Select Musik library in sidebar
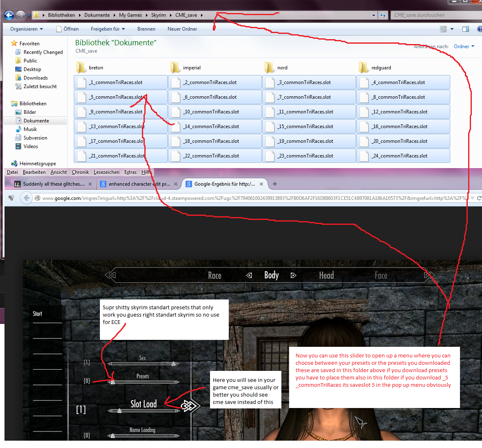This screenshot has width=482, height=448. click(x=30, y=129)
